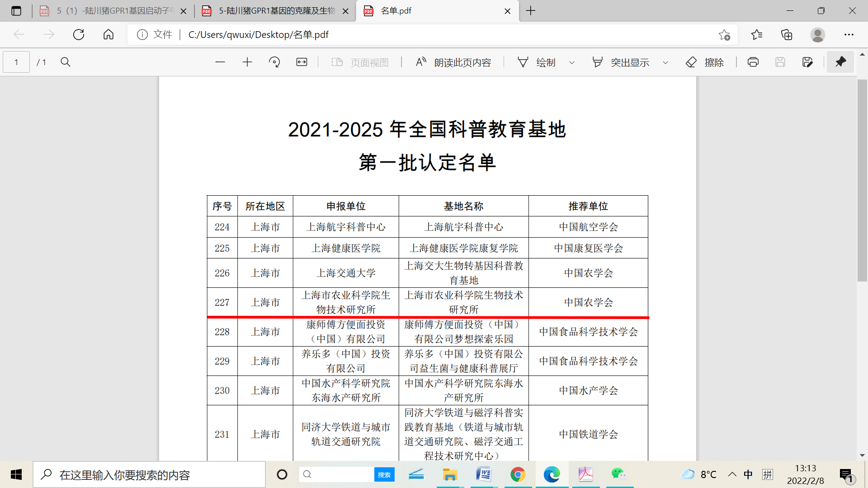This screenshot has width=868, height=488.
Task: Click the Save As icon
Action: click(x=807, y=62)
